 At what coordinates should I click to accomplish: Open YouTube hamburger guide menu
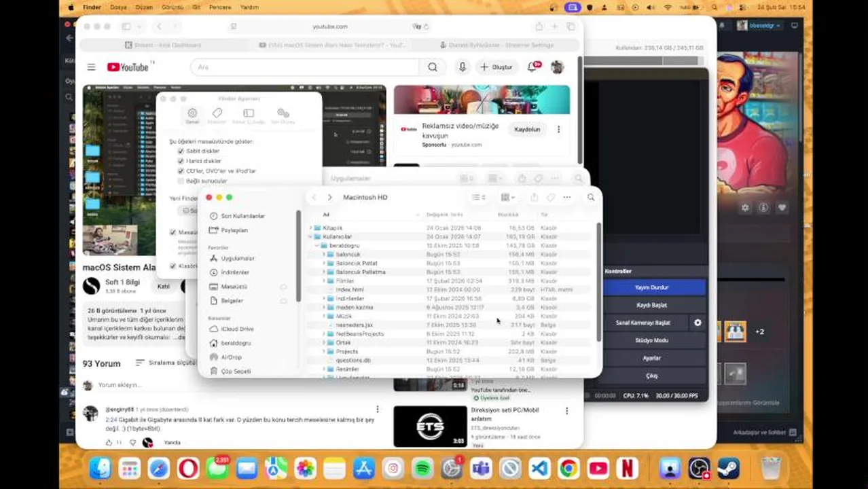pos(91,67)
